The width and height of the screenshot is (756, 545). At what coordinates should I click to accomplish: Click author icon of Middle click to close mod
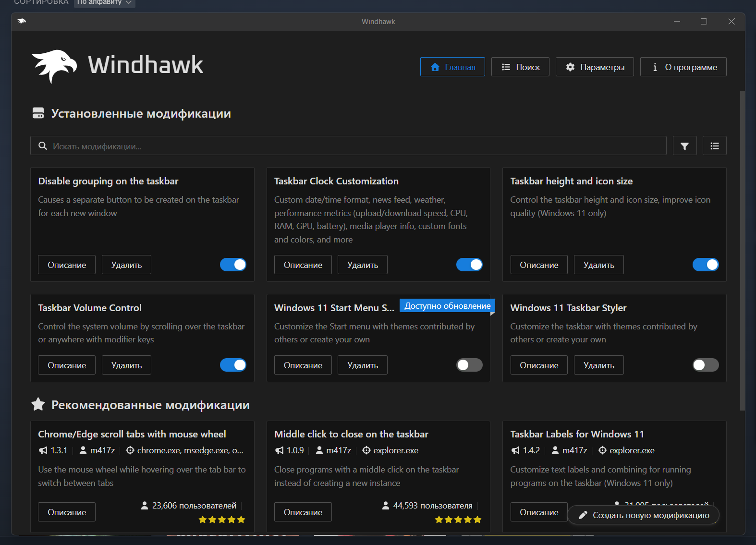point(319,450)
